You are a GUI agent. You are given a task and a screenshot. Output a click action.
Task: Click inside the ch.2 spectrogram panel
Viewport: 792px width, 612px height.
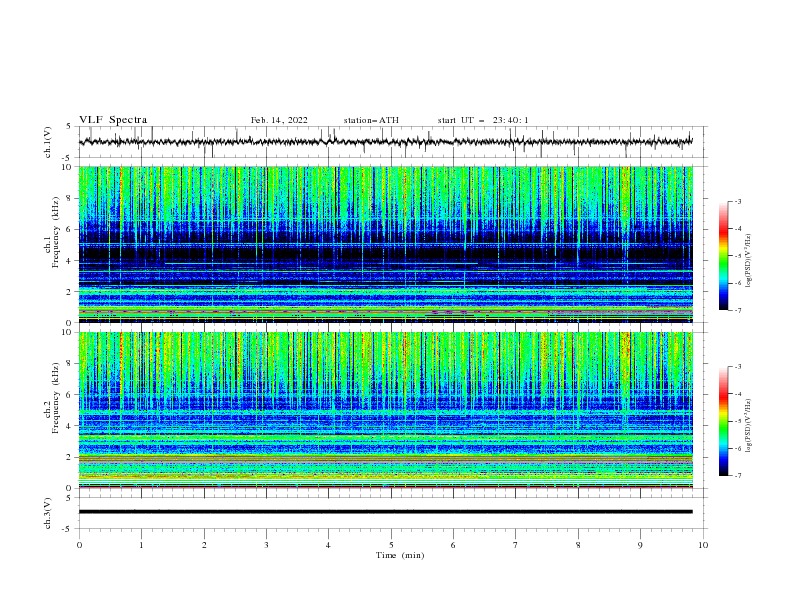point(385,410)
